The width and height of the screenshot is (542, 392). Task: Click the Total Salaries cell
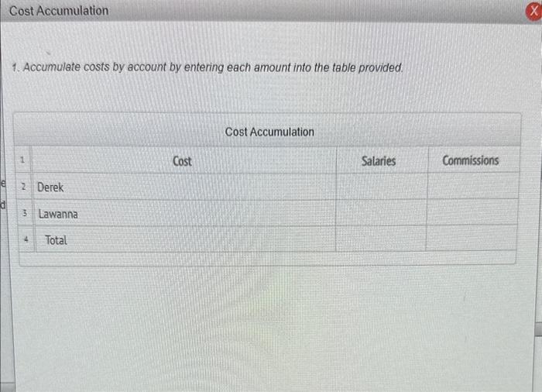(x=381, y=239)
